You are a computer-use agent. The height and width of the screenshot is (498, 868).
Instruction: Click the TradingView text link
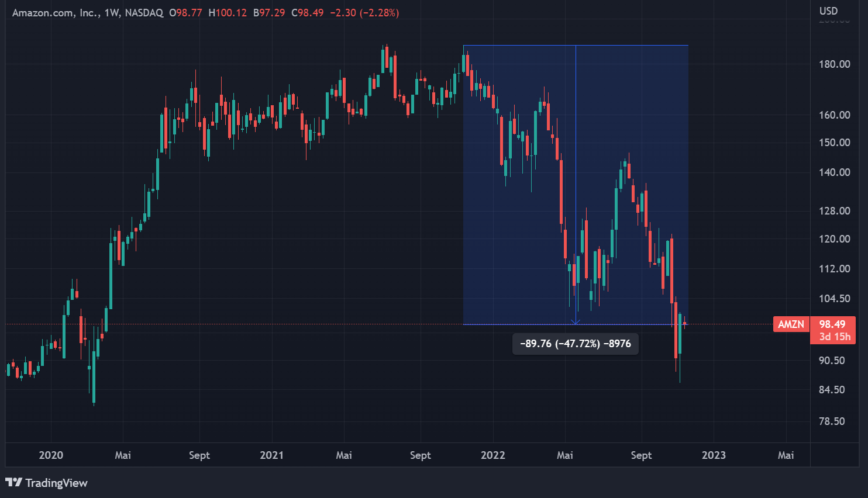click(x=56, y=483)
